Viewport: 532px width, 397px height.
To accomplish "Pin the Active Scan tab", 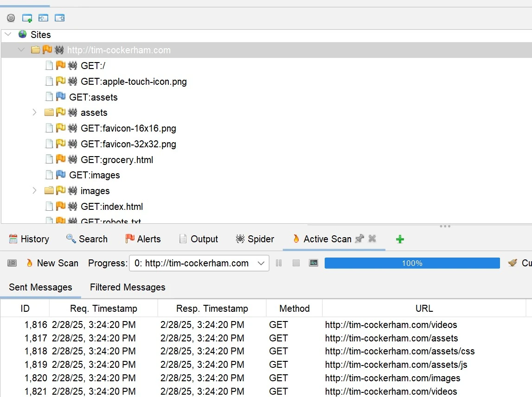I will 359,239.
